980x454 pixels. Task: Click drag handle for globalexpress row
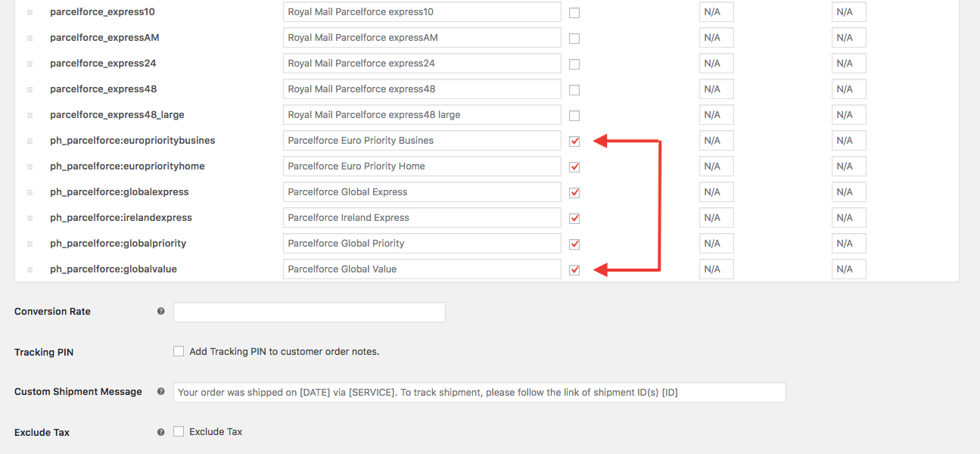coord(30,193)
